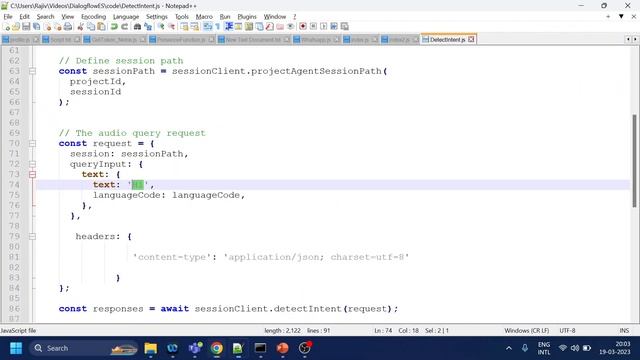Image resolution: width=640 pixels, height=360 pixels.
Task: Click the vertical scrollbar thumb in the editor
Action: pos(634,161)
